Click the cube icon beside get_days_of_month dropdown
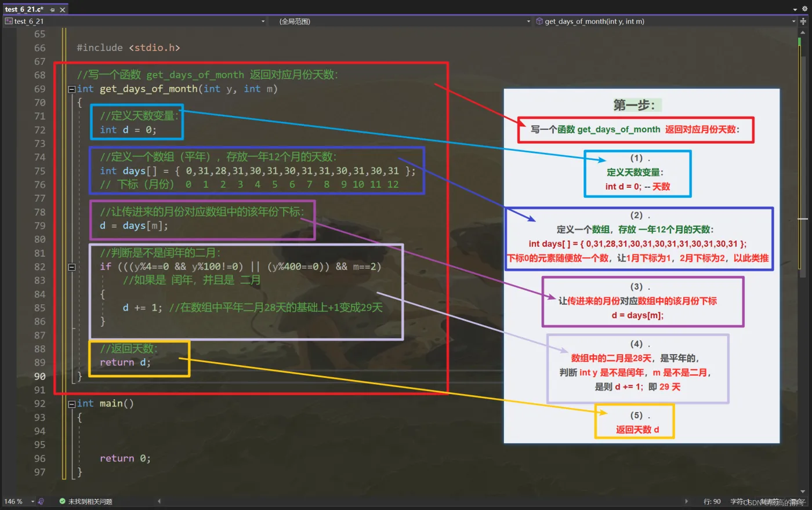Screen dimensions: 812x510 pos(539,21)
